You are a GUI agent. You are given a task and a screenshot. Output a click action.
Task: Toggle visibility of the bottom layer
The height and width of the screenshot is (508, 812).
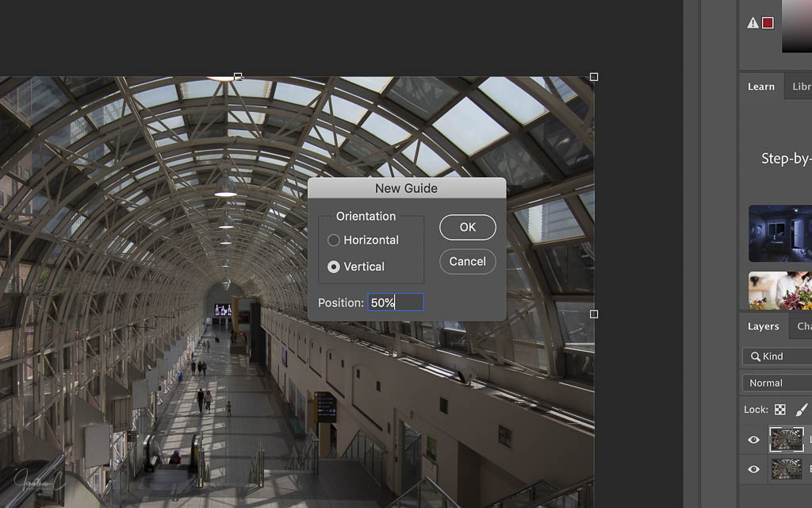coord(753,469)
